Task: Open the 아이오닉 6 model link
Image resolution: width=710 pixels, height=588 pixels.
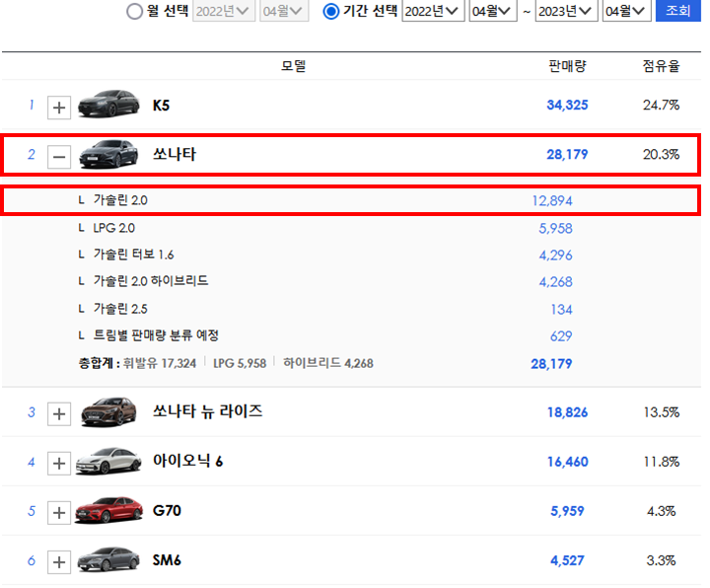Action: point(187,461)
